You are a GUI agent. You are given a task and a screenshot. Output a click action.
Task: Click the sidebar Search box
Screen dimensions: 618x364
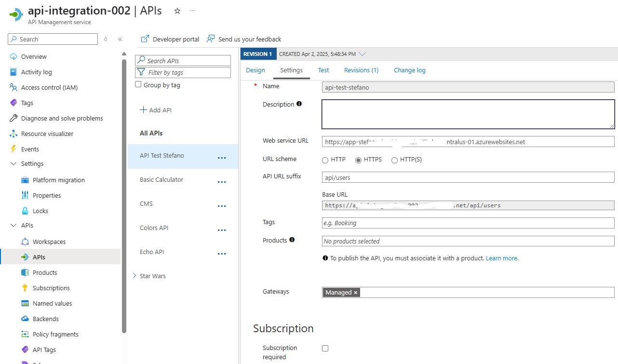(53, 39)
